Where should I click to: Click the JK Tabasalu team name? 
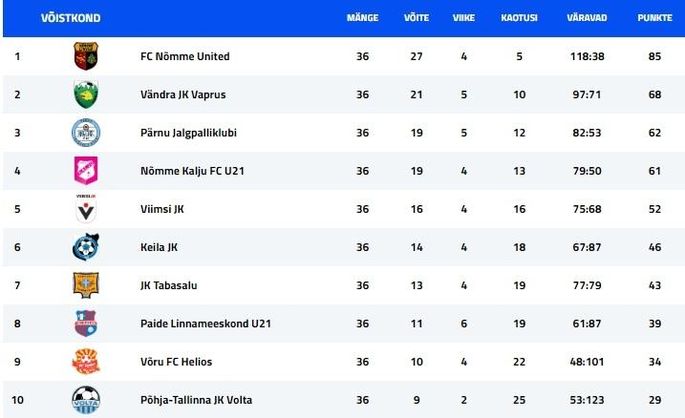(169, 285)
